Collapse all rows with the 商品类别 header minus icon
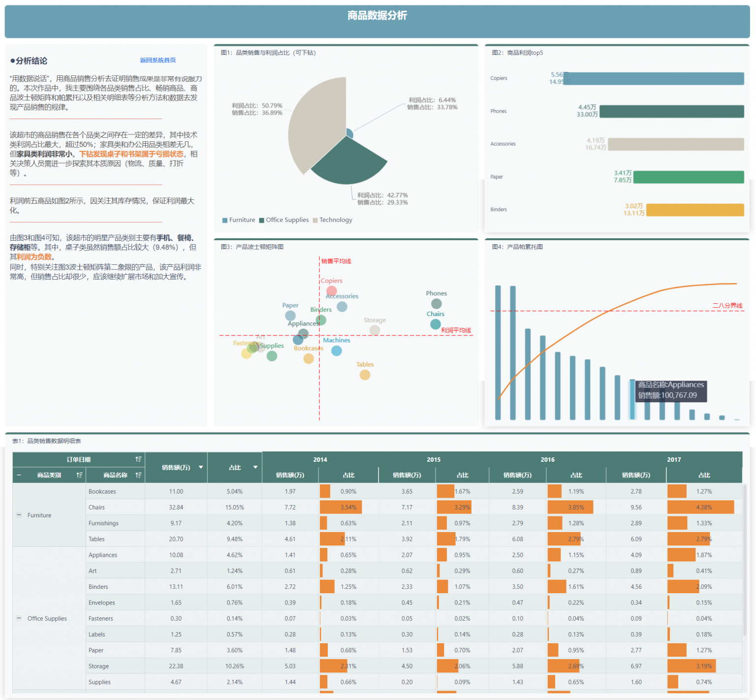The width and height of the screenshot is (756, 700). tap(19, 475)
